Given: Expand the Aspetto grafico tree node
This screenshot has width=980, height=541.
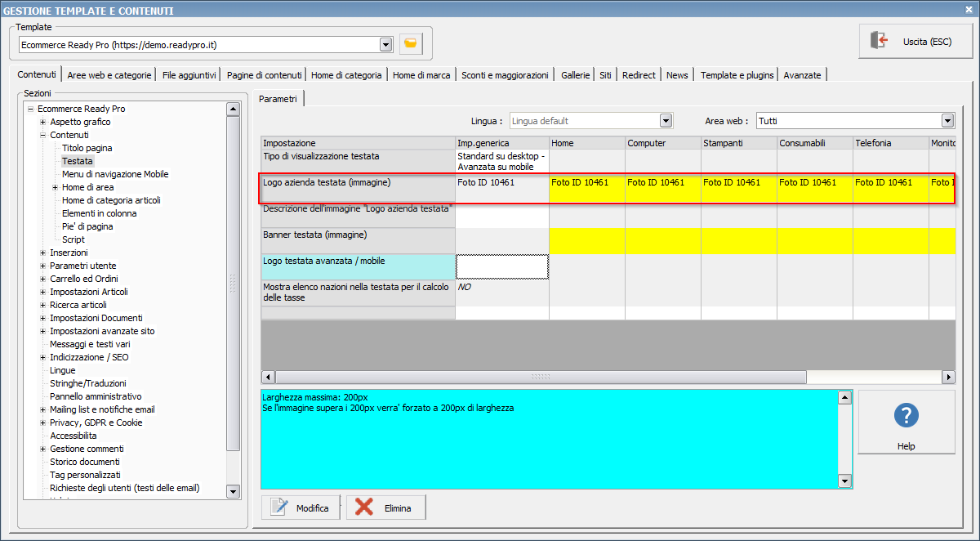Looking at the screenshot, I should [42, 122].
